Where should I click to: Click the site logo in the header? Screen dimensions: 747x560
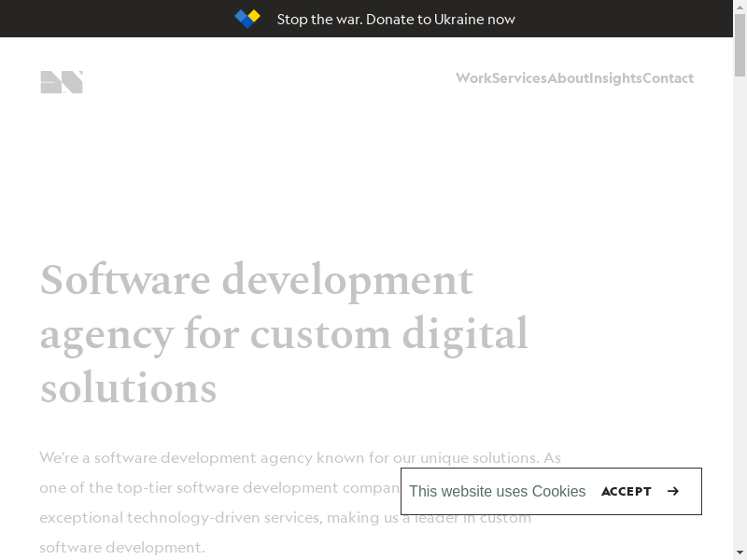pyautogui.click(x=62, y=82)
